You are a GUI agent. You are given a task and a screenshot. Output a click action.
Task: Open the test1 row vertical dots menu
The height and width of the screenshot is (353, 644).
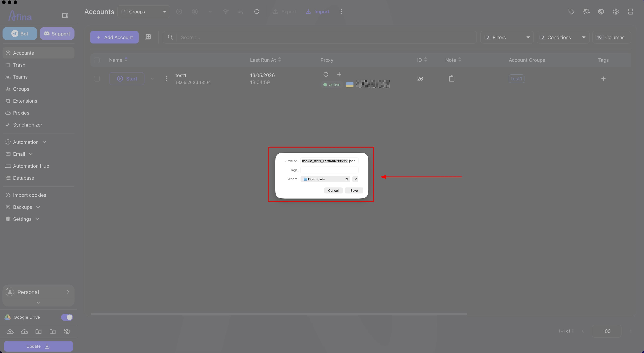(x=166, y=79)
